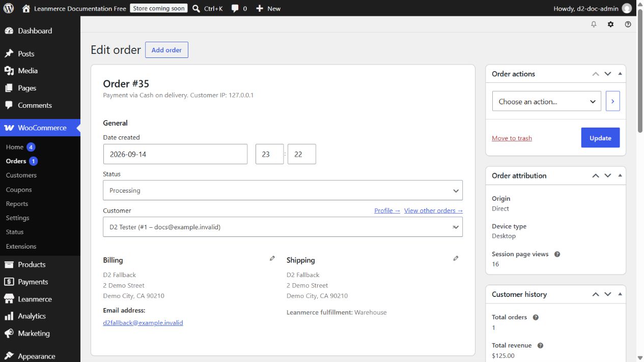
Task: Click the plus New icon
Action: click(x=260, y=8)
